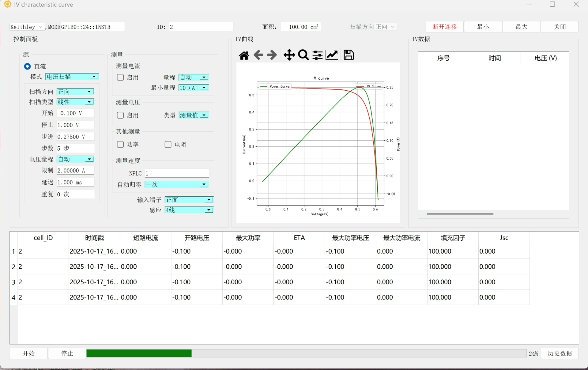Viewport: 588px width, 370px height.
Task: Click the IV data horizontal scrollbar
Action: tap(460, 214)
